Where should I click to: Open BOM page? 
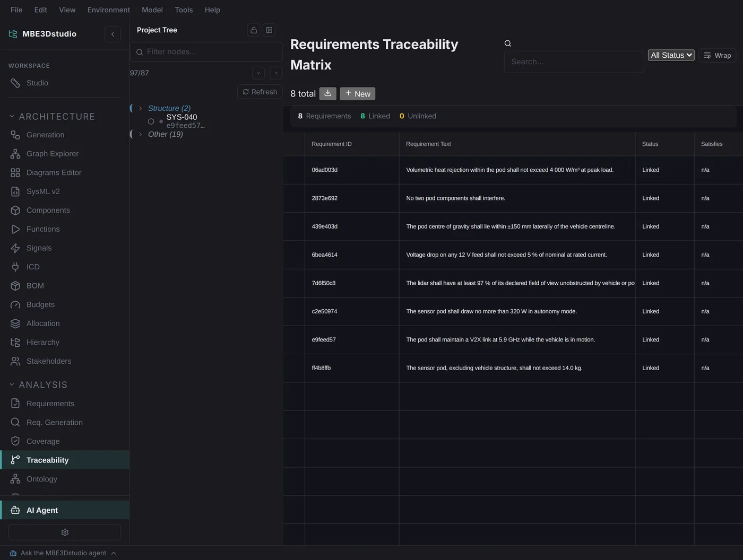click(64, 285)
